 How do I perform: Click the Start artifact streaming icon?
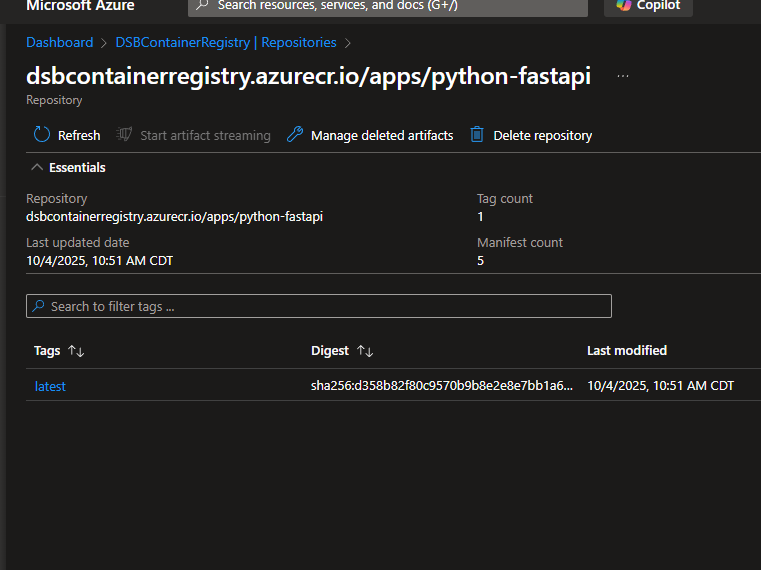coord(124,135)
